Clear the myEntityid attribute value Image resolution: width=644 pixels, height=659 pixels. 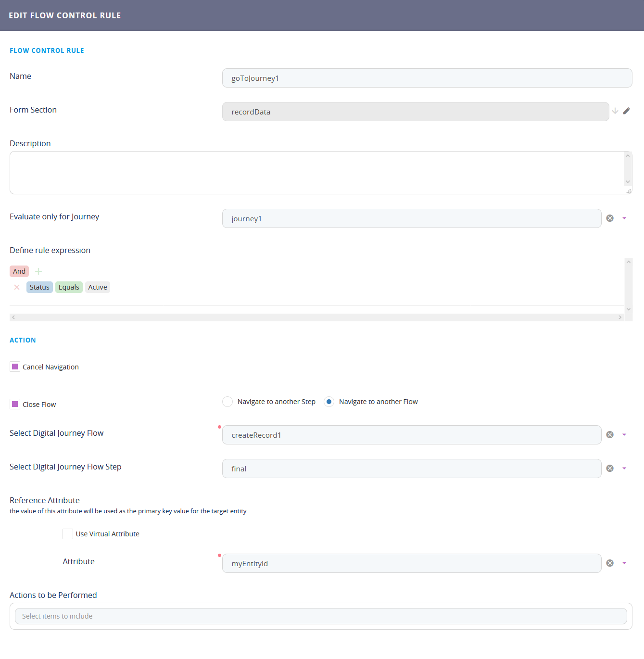(609, 563)
